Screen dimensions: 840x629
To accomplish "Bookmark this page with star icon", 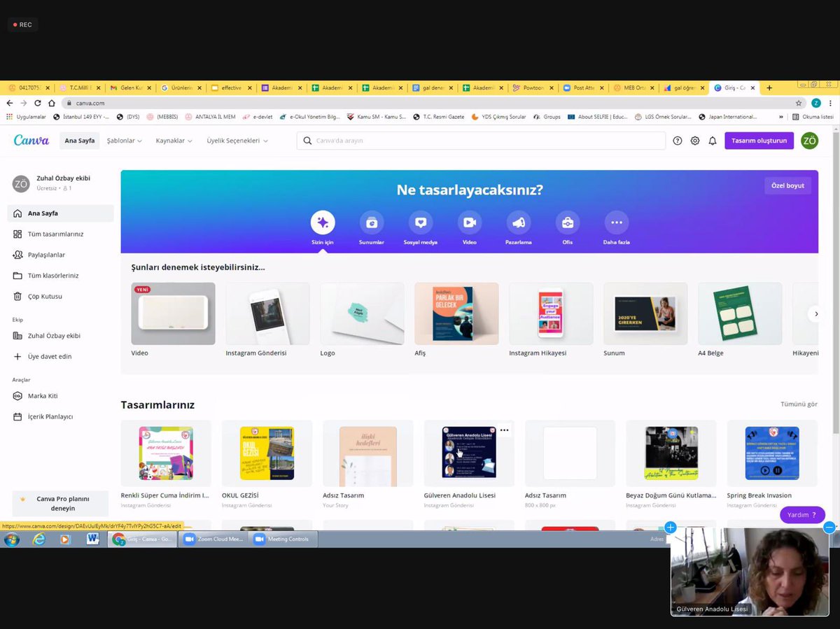I will 799,103.
